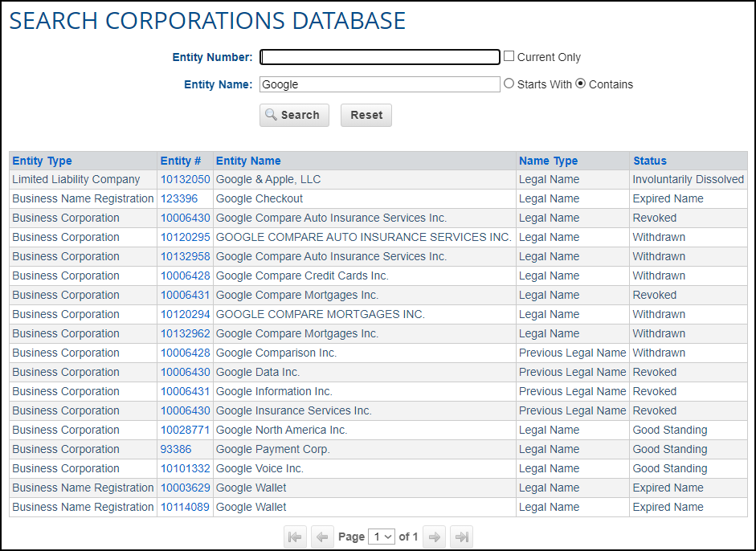Sort by Entity Name column header
756x551 pixels.
coord(248,161)
